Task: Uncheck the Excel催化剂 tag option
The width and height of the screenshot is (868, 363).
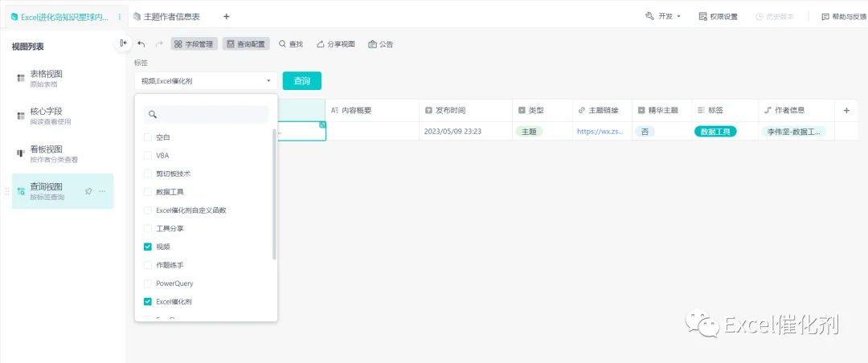Action: [148, 302]
